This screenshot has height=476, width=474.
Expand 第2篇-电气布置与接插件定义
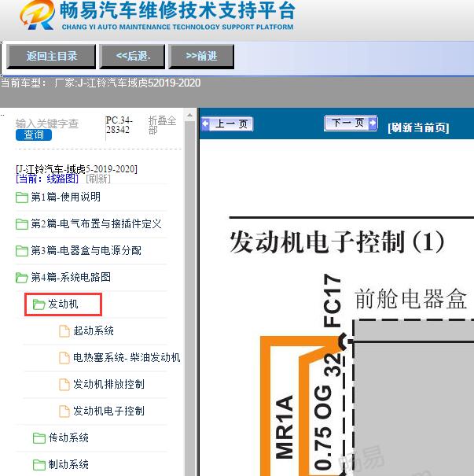click(x=96, y=223)
